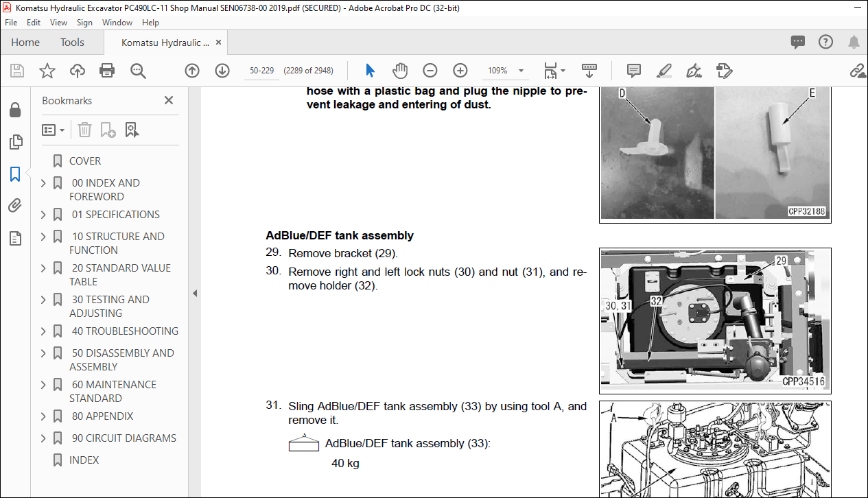Go to previous page with up arrow
Screen dimensions: 868x498
pos(192,71)
